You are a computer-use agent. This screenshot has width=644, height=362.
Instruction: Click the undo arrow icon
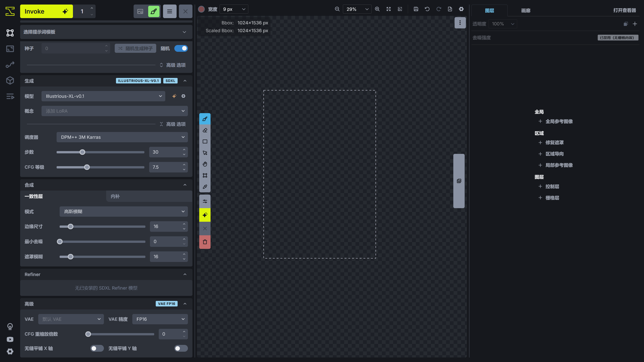tap(427, 9)
